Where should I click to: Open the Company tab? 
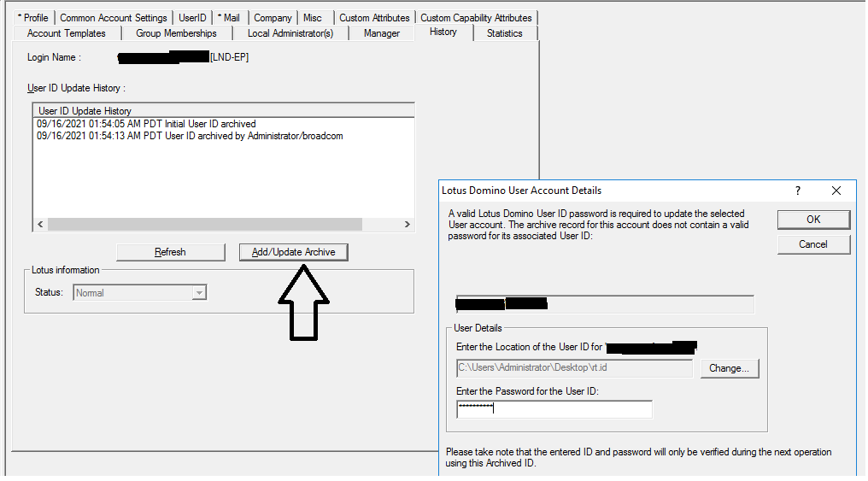(x=273, y=18)
